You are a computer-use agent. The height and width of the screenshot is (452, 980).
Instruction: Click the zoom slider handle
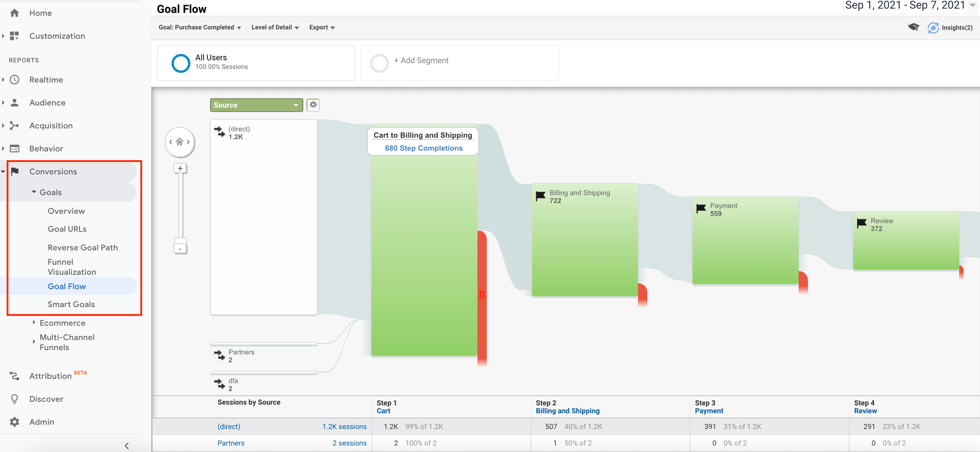180,241
